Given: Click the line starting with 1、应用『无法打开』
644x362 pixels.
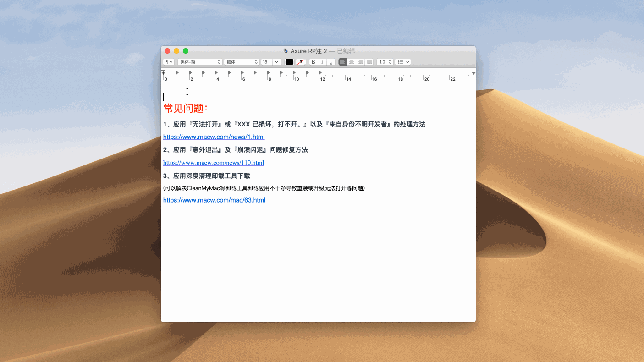Looking at the screenshot, I should pos(294,124).
